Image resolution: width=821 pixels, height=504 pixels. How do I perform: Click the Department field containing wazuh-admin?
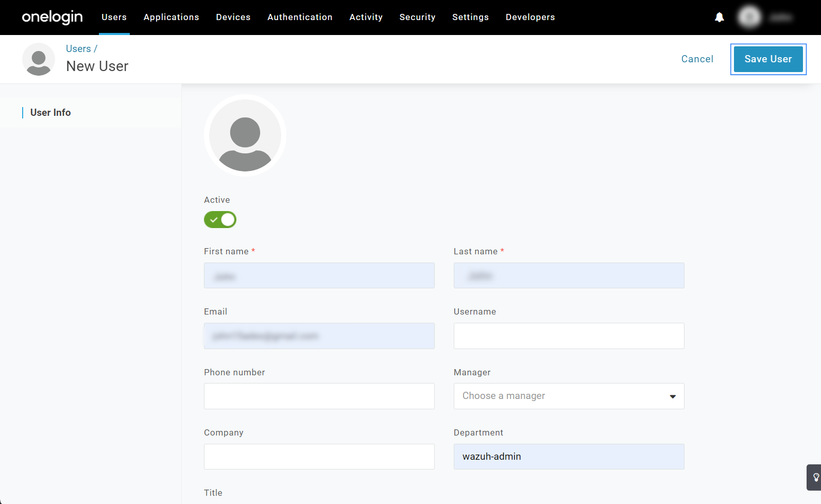569,457
